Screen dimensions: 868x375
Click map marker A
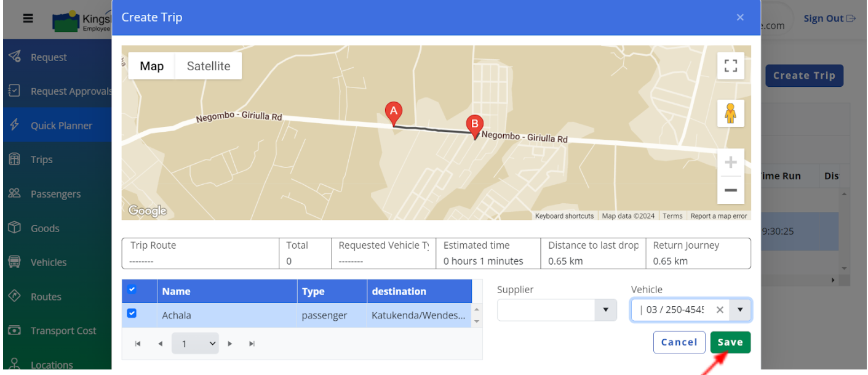click(394, 113)
